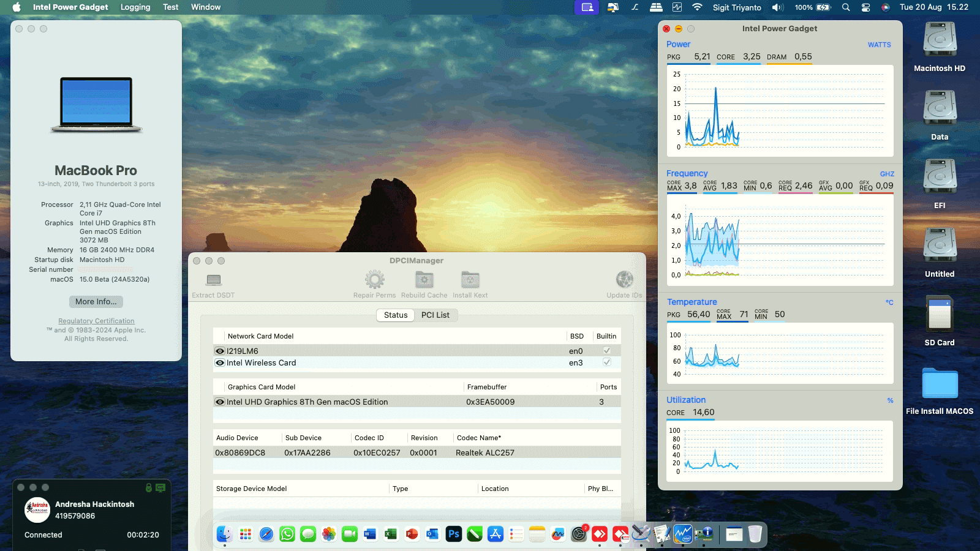Toggle Builtin checkbox for I219LM6
Screen dimensions: 980x551
606,350
